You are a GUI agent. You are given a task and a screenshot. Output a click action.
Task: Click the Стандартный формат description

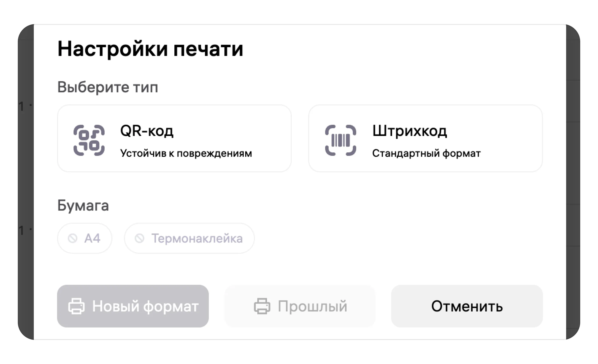click(426, 153)
